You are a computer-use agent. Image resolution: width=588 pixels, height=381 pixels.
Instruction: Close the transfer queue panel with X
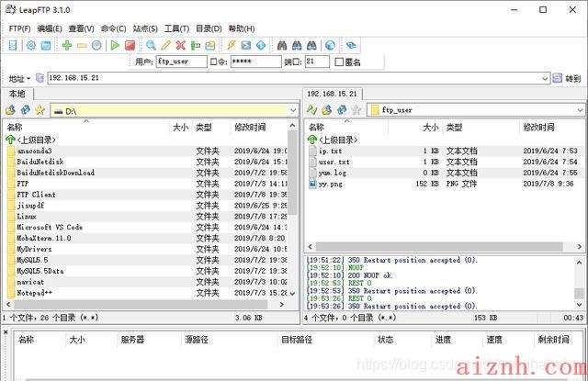(6, 332)
